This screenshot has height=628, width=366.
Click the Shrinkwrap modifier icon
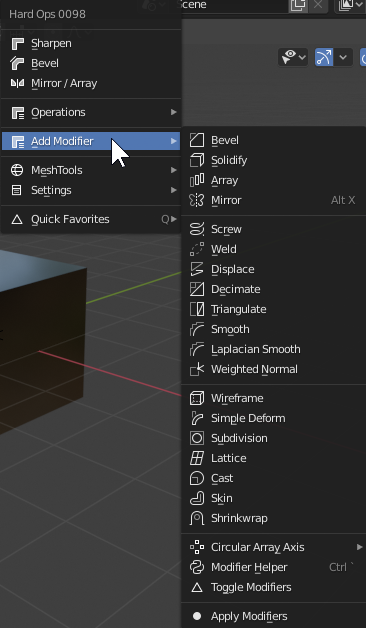point(197,518)
